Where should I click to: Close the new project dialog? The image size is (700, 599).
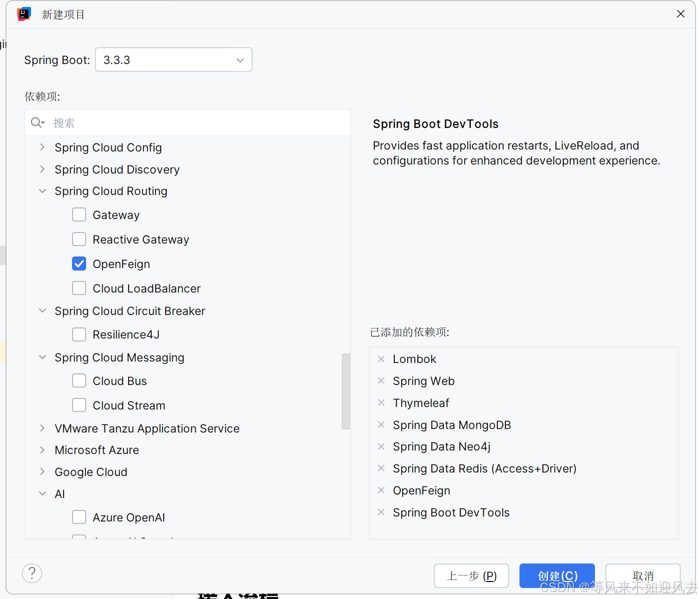pos(680,14)
